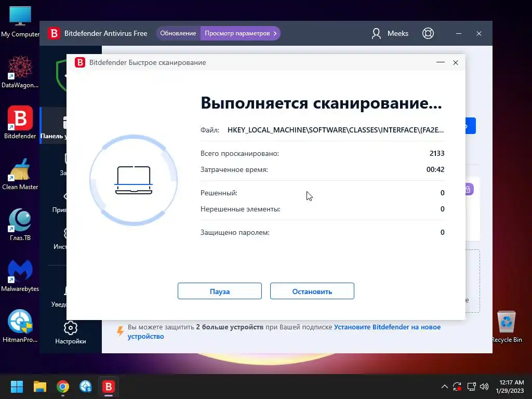This screenshot has height=399, width=532.
Task: Open the clock showing 12:17 AM
Action: [x=510, y=387]
